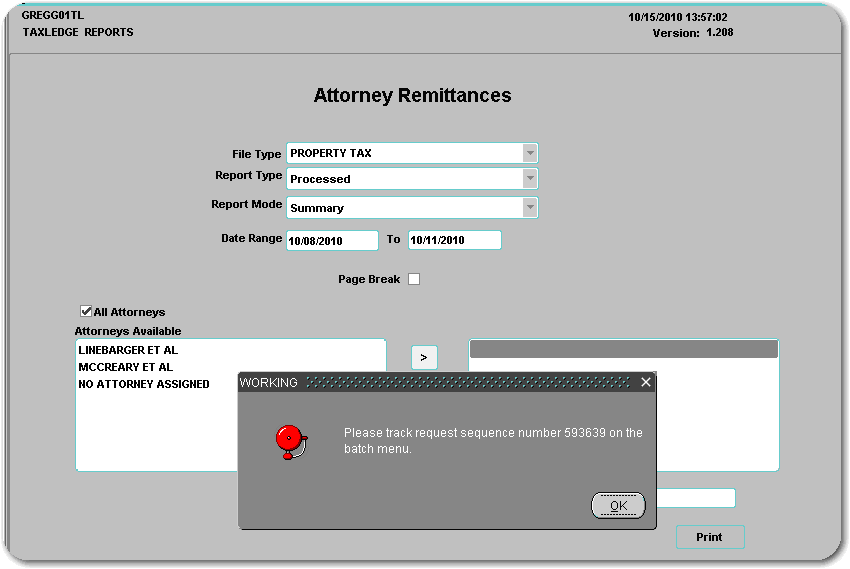Click OK in the WORKING dialog
The width and height of the screenshot is (850, 569).
pos(618,506)
